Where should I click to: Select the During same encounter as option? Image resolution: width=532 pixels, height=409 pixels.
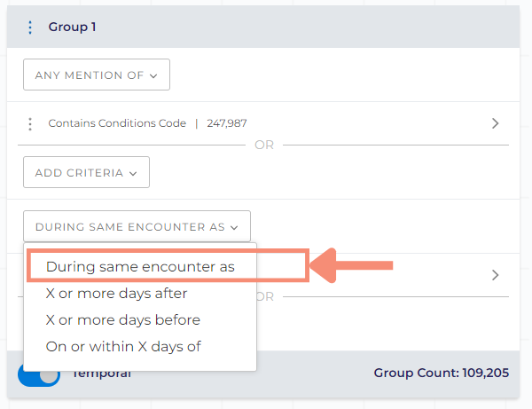(x=140, y=267)
